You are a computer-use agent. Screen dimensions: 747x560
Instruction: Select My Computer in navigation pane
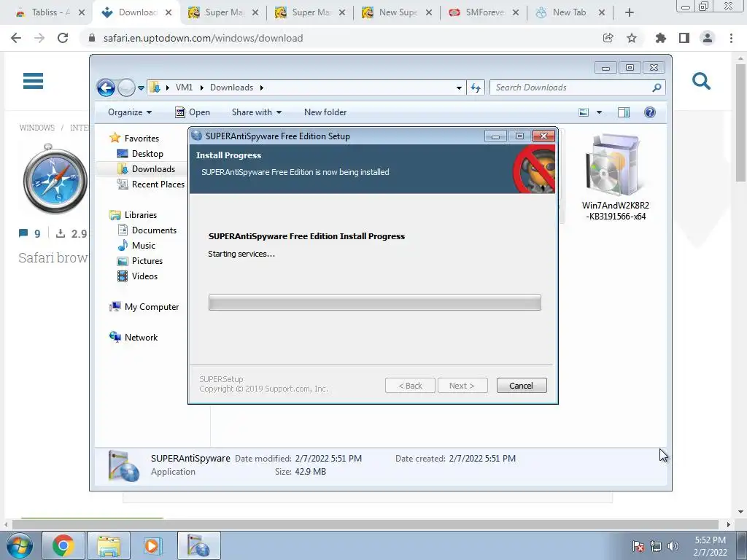[144, 307]
